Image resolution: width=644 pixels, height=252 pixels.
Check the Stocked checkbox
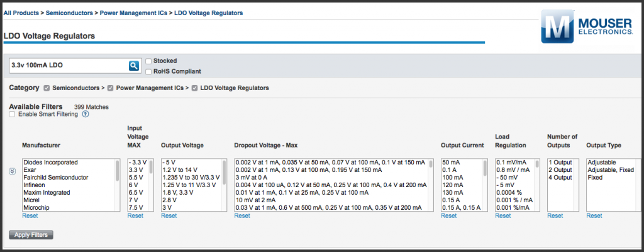[x=148, y=61]
